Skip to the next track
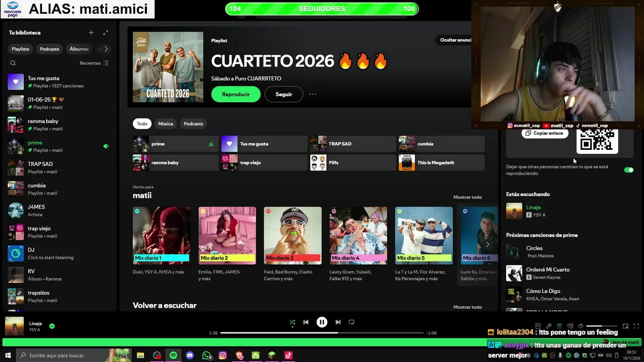Image resolution: width=644 pixels, height=362 pixels. coord(338,322)
